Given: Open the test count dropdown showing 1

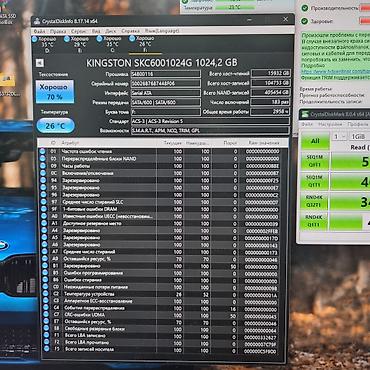Looking at the screenshot, I should (339, 137).
